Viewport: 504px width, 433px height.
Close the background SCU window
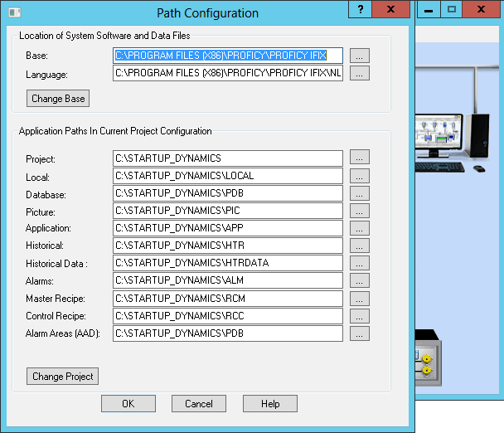coord(481,9)
